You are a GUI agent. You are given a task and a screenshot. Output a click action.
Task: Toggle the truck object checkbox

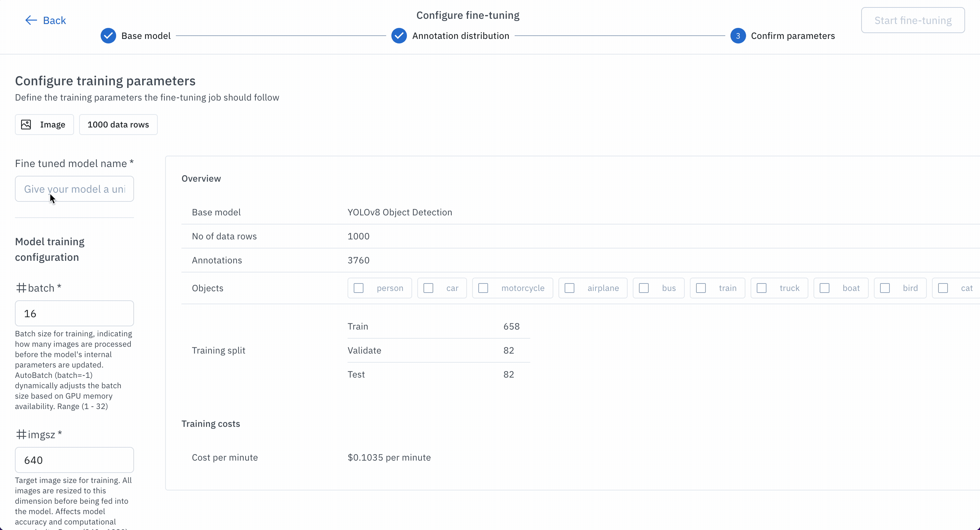coord(762,288)
